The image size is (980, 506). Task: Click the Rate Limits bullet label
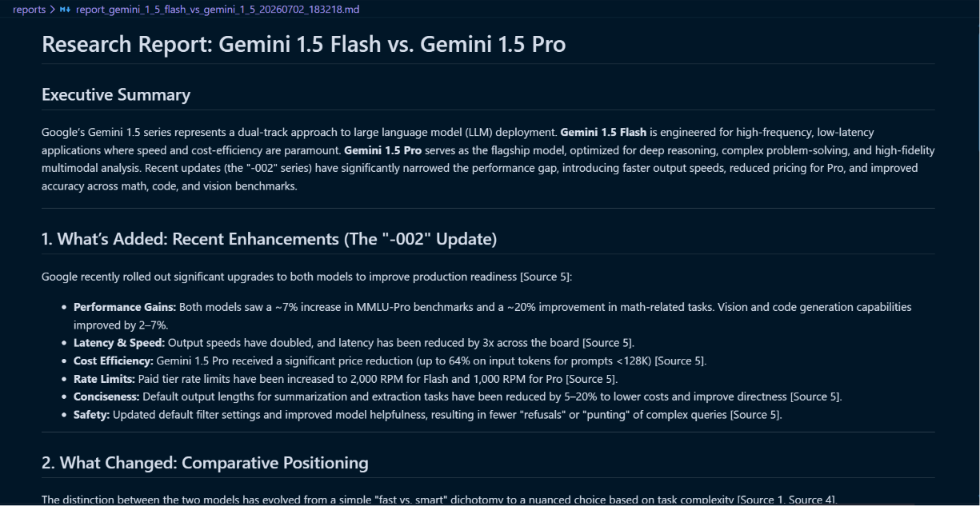pyautogui.click(x=104, y=379)
